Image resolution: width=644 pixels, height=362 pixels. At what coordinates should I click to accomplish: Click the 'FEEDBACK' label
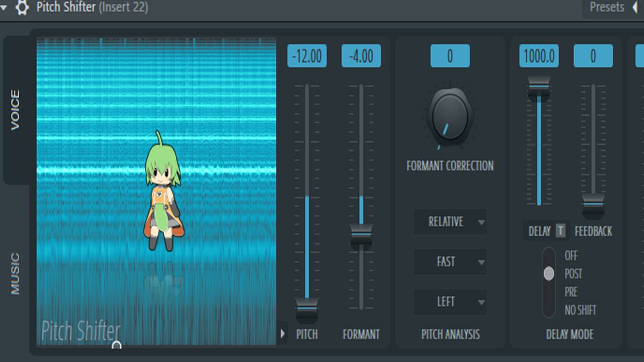coord(593,231)
